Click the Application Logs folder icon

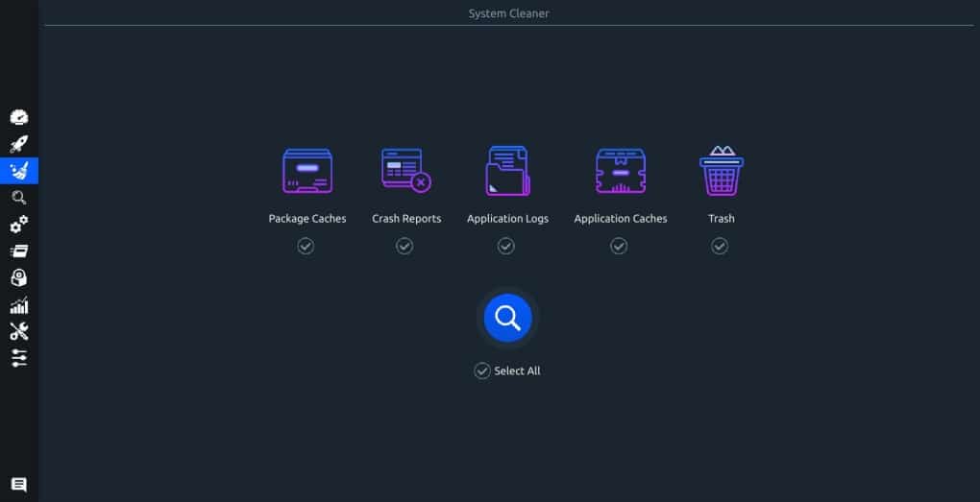[x=507, y=172]
